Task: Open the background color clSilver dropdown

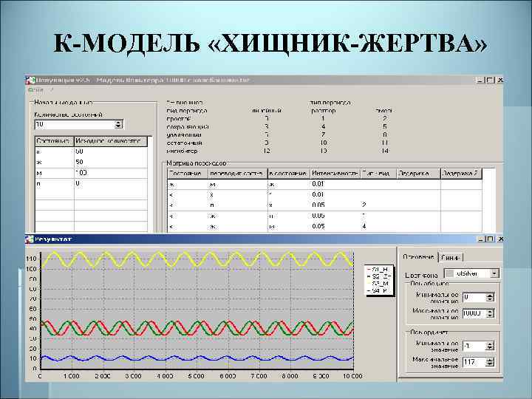Action: (494, 273)
